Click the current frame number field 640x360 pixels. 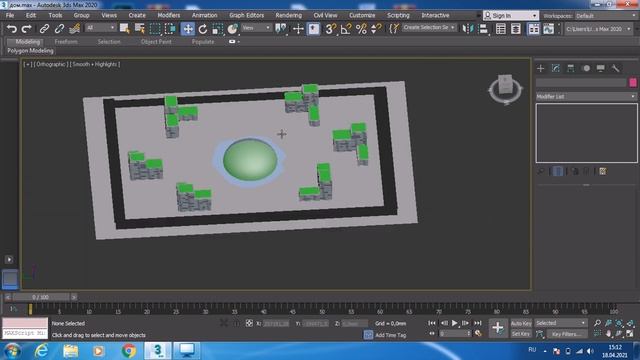pyautogui.click(x=455, y=334)
